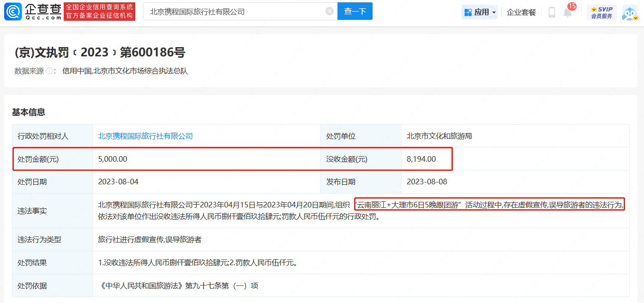
Task: Click the 基本信息 section heading
Action: pyautogui.click(x=29, y=112)
